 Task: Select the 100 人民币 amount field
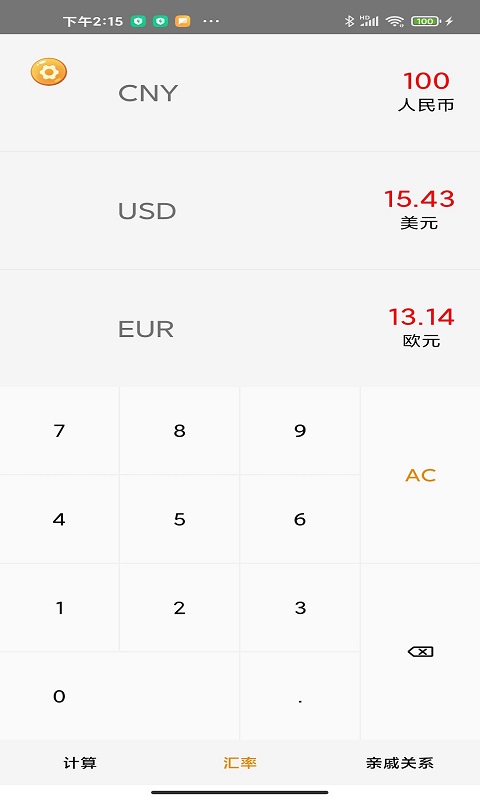tap(426, 92)
